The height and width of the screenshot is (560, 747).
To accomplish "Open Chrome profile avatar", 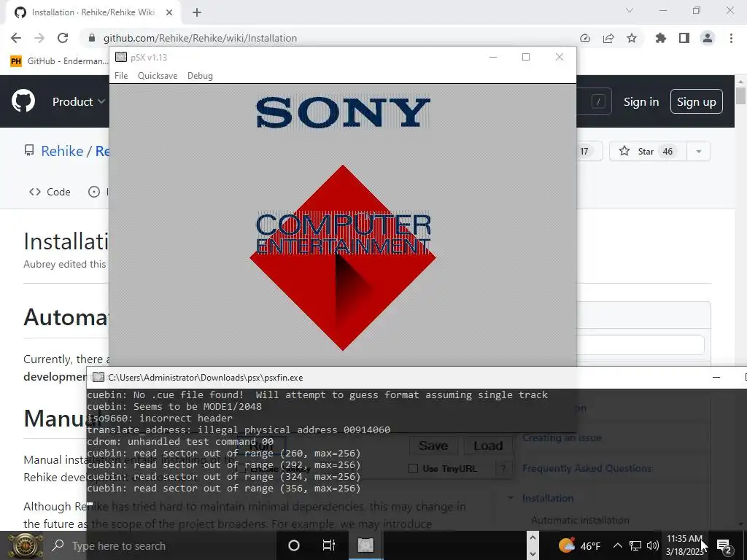I will [708, 38].
